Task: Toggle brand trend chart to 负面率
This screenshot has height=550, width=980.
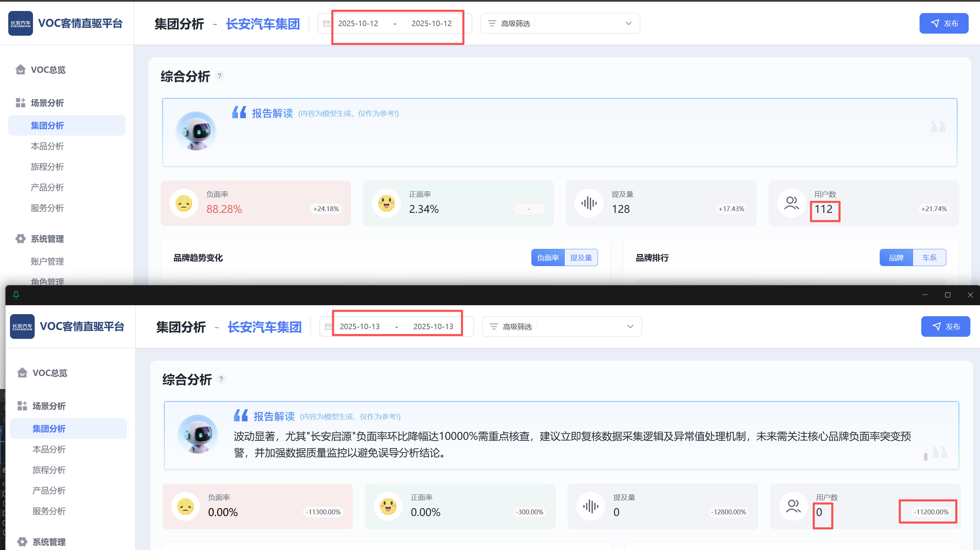Action: [x=548, y=257]
